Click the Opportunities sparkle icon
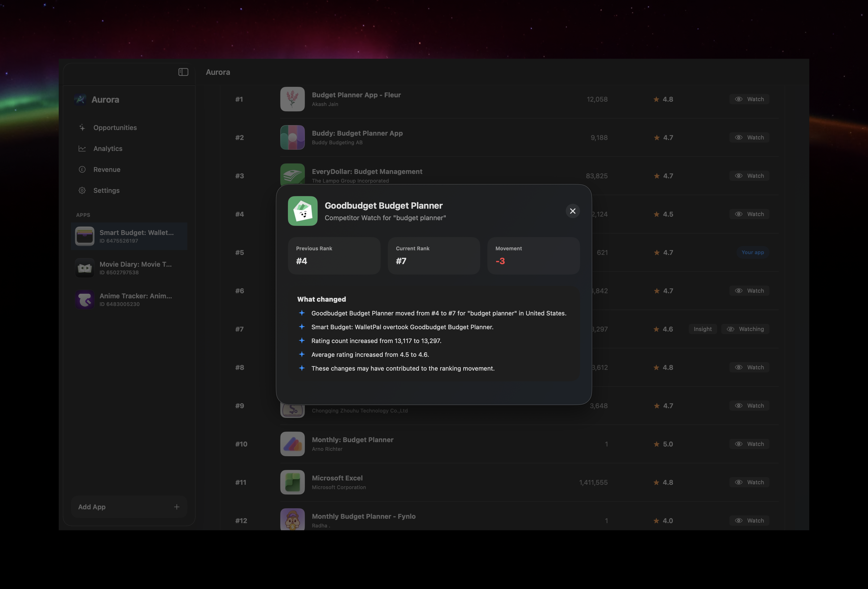The height and width of the screenshot is (589, 868). click(x=82, y=127)
